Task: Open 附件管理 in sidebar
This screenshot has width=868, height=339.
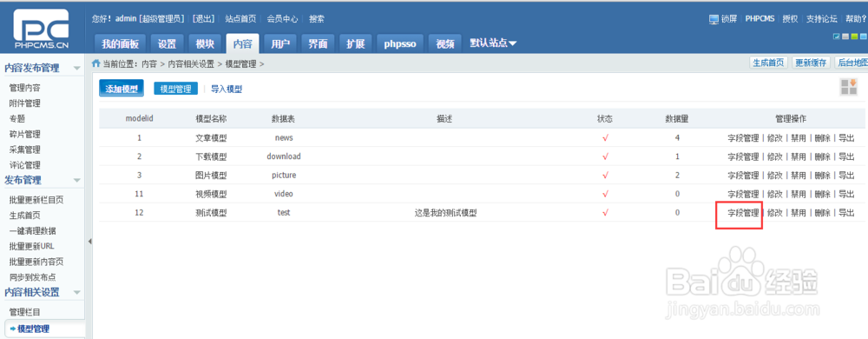Action: (25, 103)
